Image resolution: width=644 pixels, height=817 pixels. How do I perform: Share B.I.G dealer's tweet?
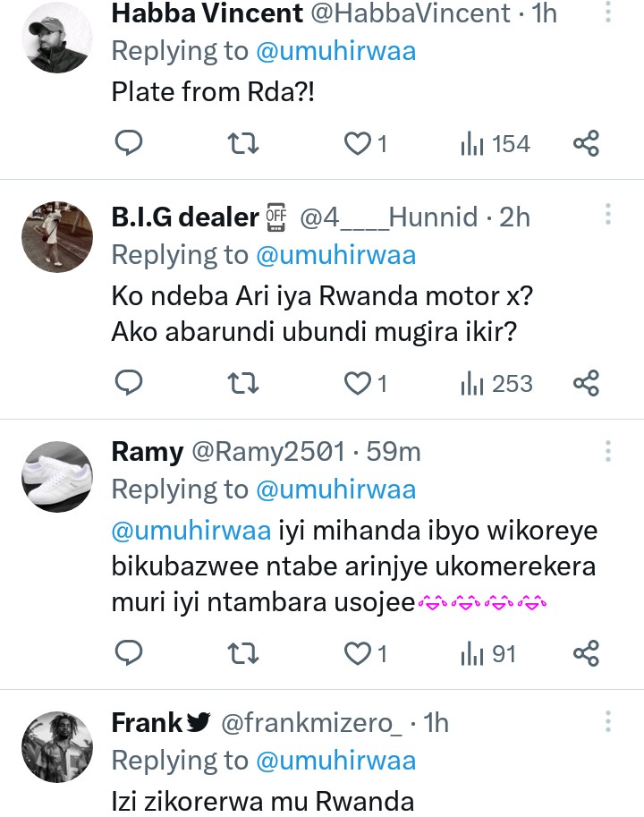pos(586,383)
